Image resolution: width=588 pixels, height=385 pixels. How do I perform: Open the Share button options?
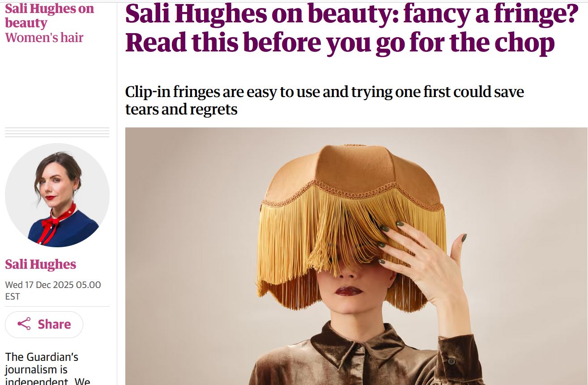(x=44, y=324)
